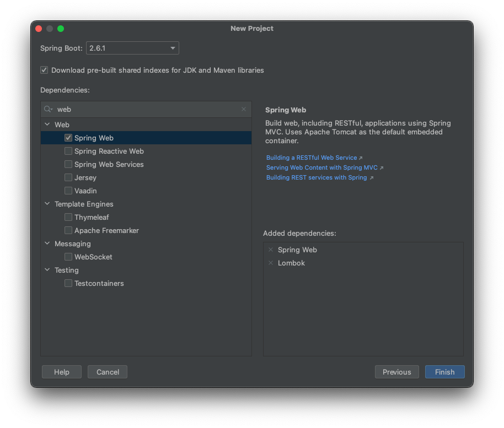Select Lombok in the added dependencies list
Viewport: 504px width, 428px height.
click(291, 263)
